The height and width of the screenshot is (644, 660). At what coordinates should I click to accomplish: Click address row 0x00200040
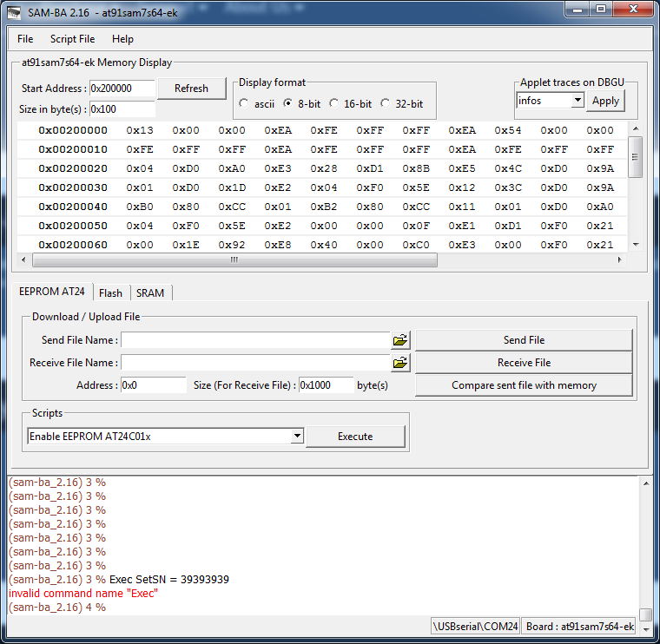click(x=73, y=207)
